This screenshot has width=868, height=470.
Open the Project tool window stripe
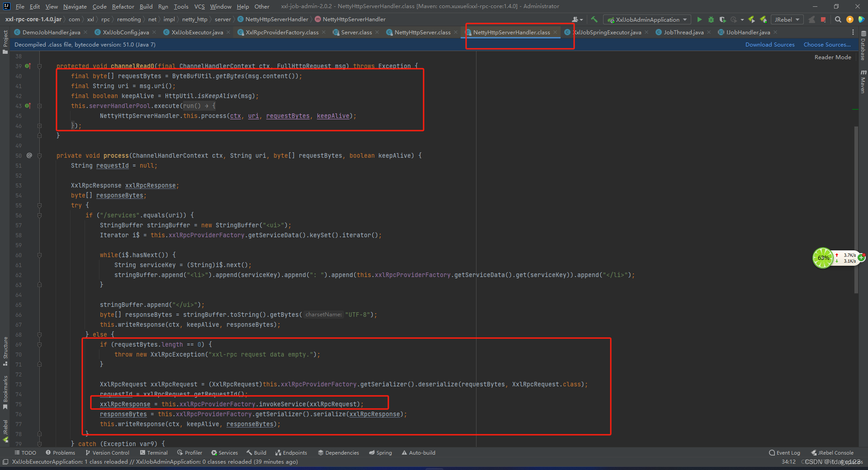(5, 42)
